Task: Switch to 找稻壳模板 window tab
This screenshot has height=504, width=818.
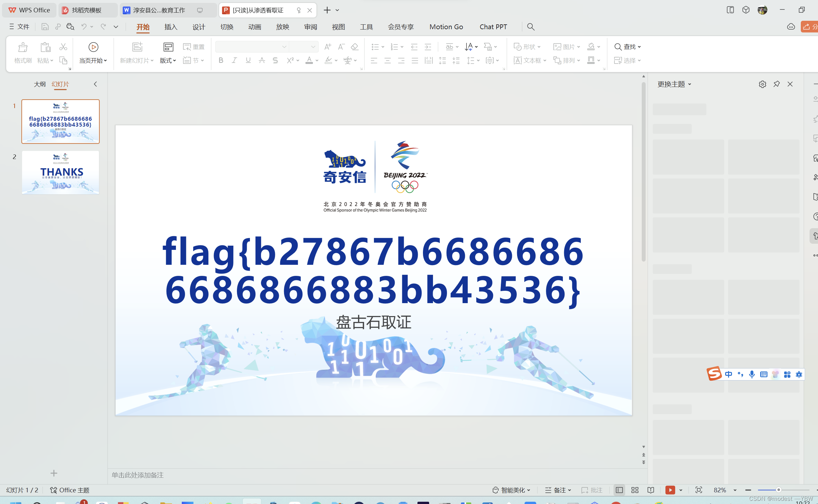Action: (88, 10)
